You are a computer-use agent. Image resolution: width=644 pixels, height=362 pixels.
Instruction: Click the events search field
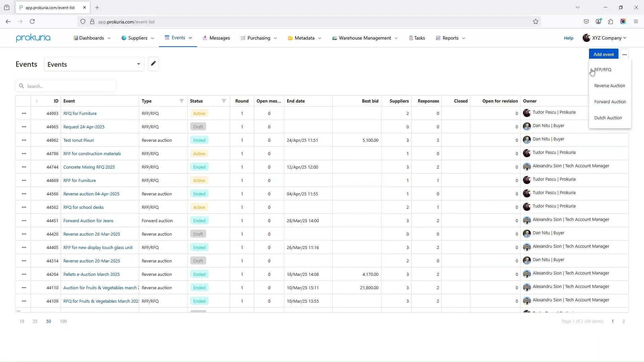tap(65, 86)
